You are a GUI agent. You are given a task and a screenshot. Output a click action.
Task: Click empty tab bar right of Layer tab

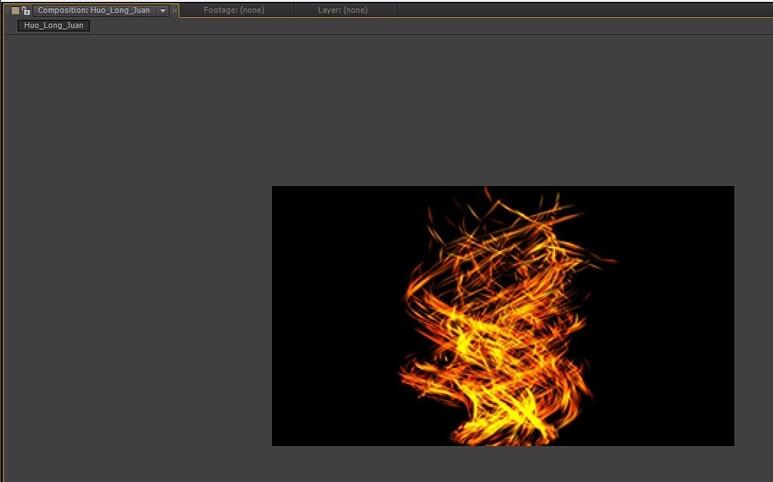[x=580, y=10]
